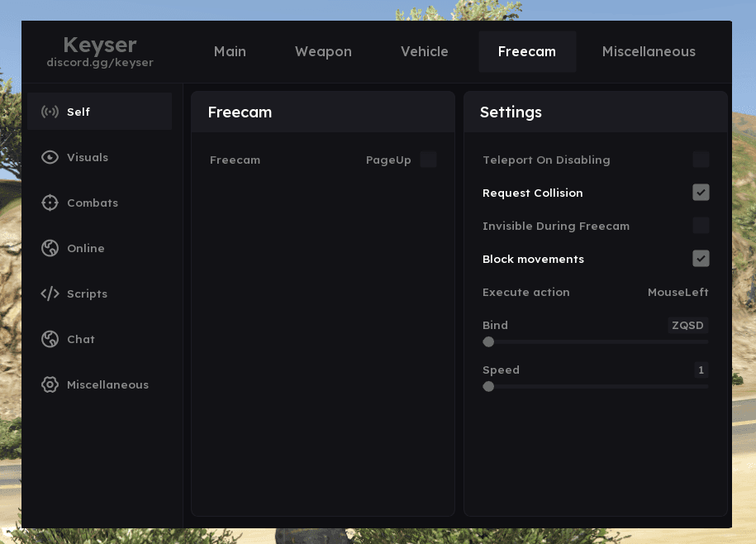Click the Chat globe icon
The image size is (756, 544).
click(x=50, y=339)
